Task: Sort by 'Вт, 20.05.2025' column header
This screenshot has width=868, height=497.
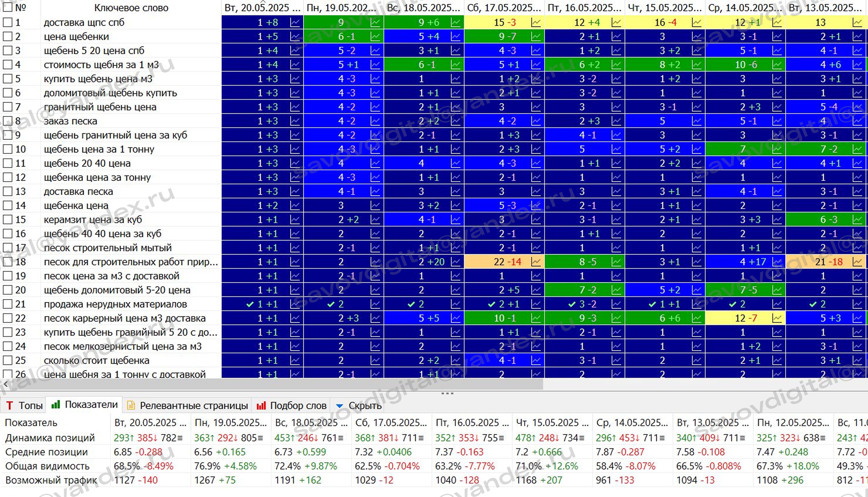Action: point(262,8)
